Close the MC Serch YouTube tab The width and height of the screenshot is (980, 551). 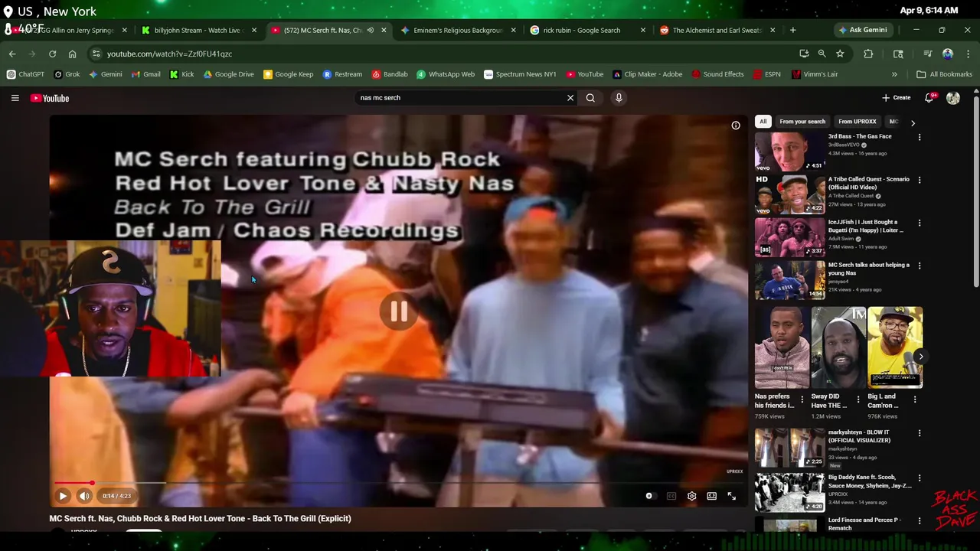[384, 30]
